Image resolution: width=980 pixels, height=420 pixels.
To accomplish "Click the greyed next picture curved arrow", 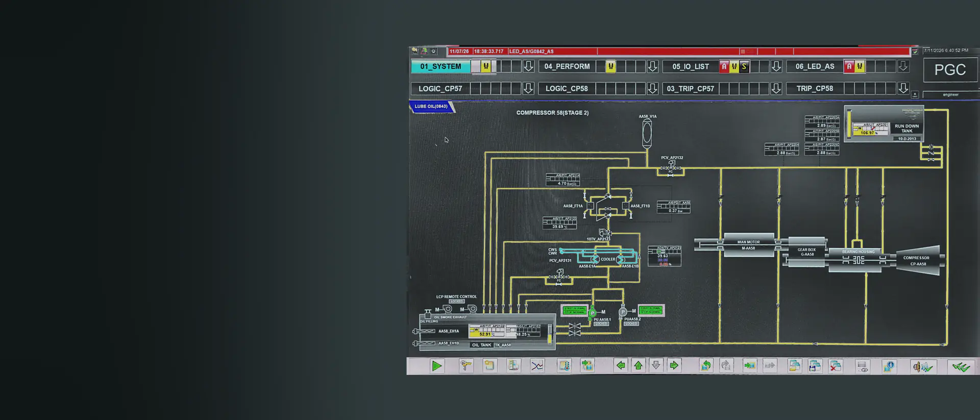I will click(726, 366).
